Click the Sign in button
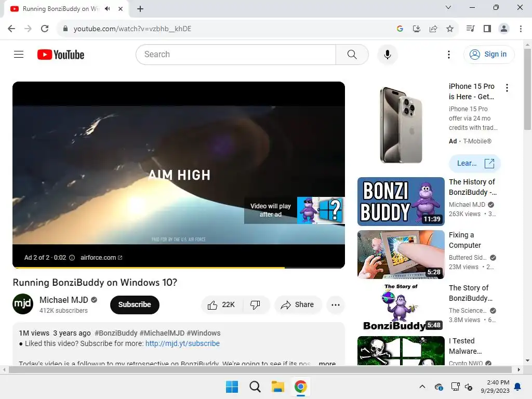The height and width of the screenshot is (399, 532). 488,54
